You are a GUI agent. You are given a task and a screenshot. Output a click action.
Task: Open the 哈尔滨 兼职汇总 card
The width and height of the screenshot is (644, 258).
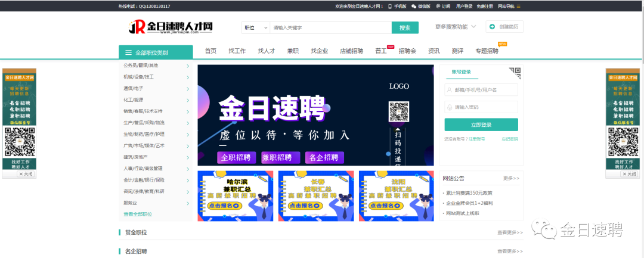click(x=236, y=195)
